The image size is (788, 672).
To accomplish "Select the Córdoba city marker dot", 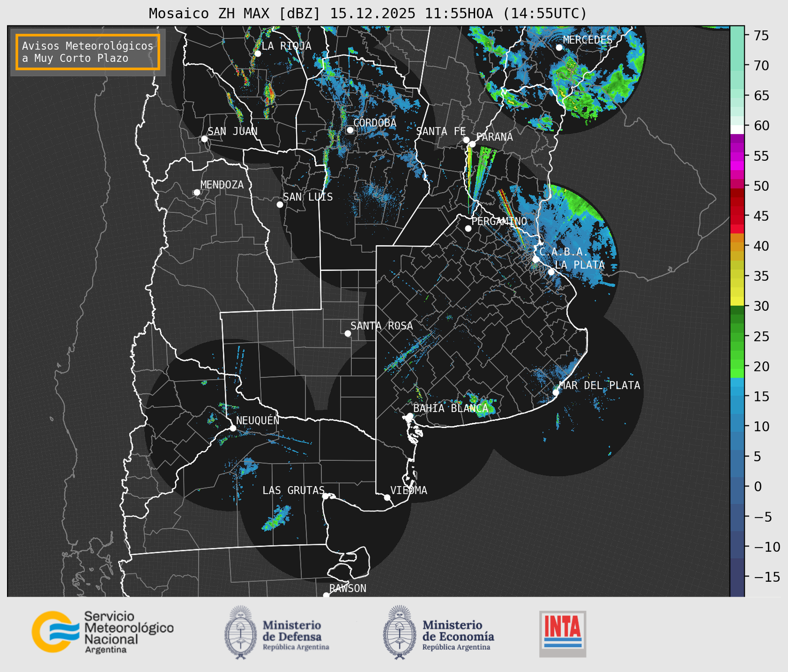I will [x=350, y=130].
